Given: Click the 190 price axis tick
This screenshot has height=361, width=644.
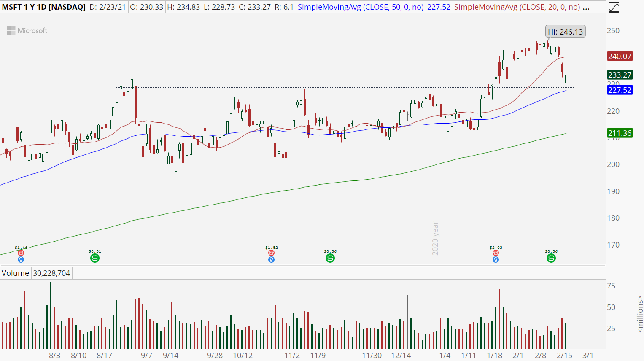Looking at the screenshot, I should pos(613,191).
